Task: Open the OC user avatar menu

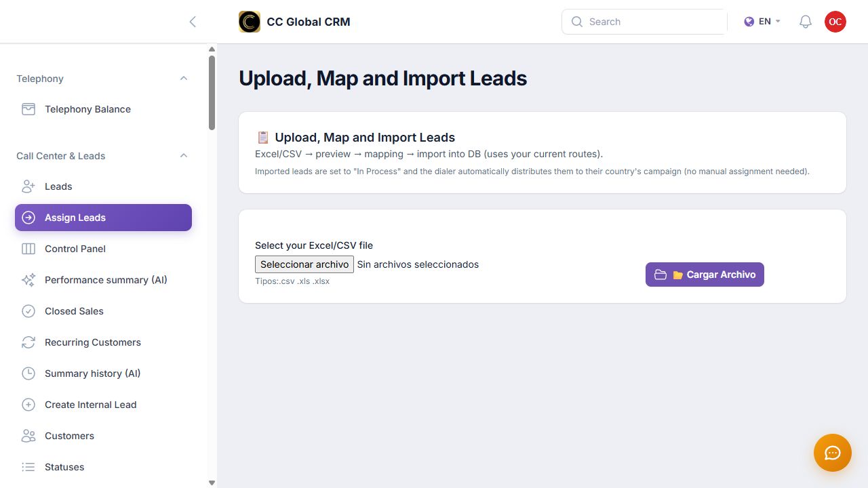Action: (835, 22)
